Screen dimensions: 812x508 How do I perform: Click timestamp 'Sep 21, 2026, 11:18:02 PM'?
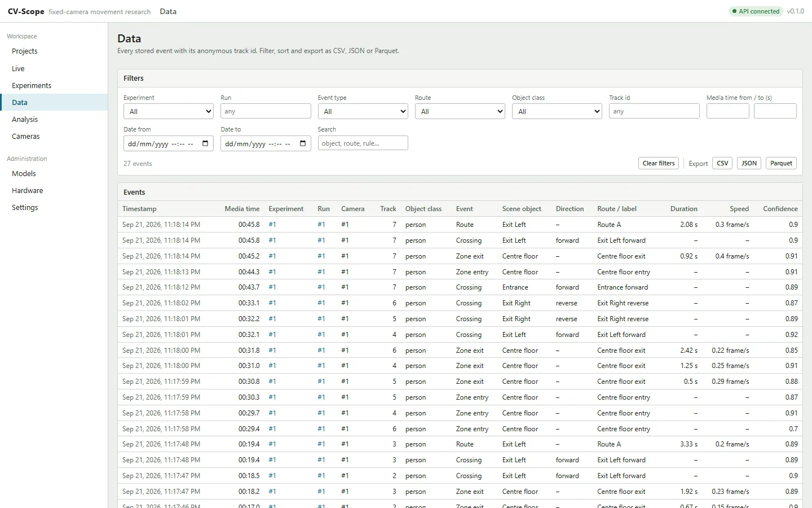[x=161, y=303]
